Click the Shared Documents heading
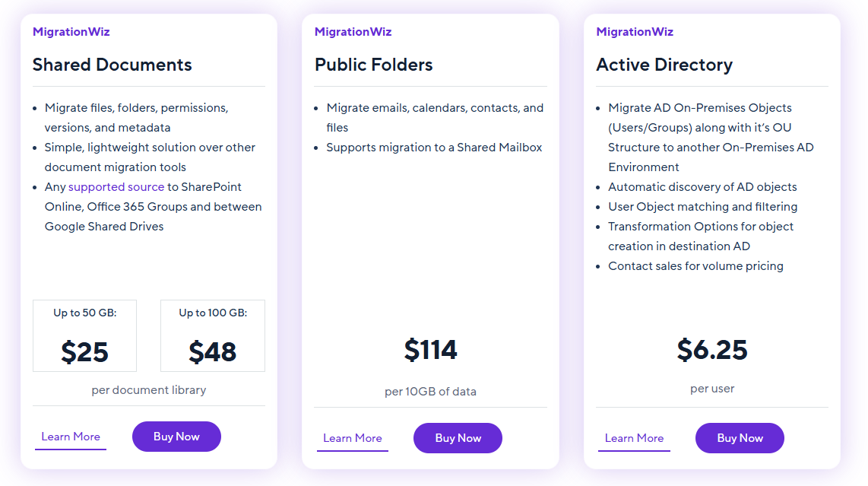The image size is (868, 486). click(x=112, y=65)
